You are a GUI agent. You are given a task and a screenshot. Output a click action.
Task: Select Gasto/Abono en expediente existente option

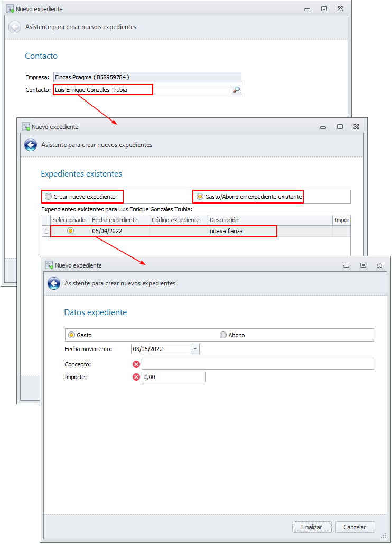(x=200, y=197)
